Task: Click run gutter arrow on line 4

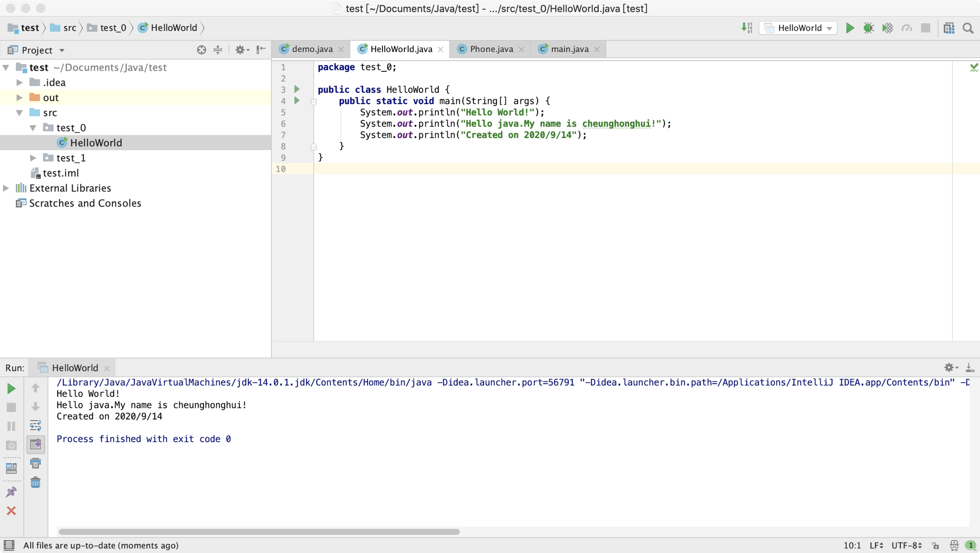Action: pos(297,101)
